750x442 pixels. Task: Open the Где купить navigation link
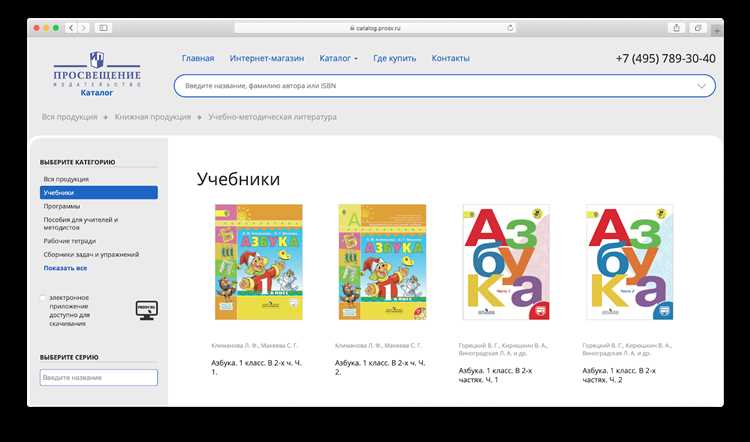click(x=395, y=58)
